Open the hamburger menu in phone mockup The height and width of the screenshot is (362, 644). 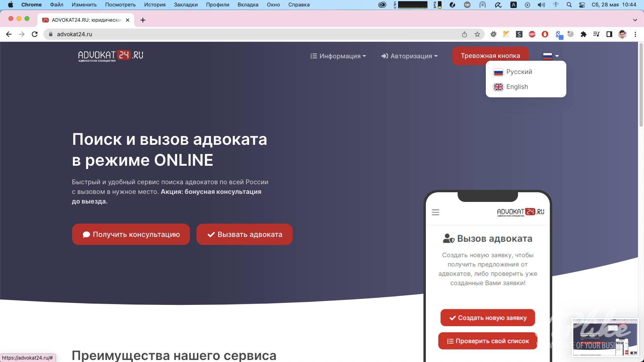436,212
